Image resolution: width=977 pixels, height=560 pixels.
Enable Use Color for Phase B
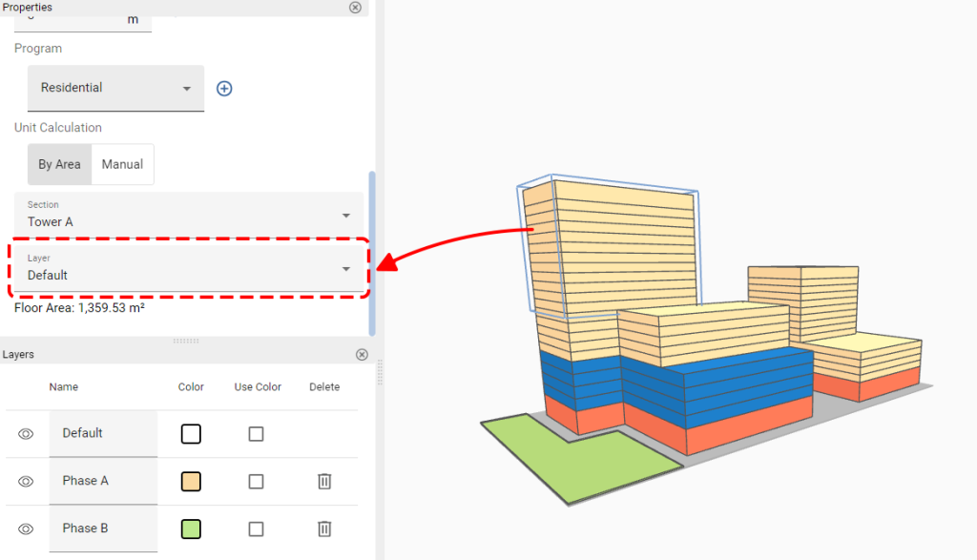(x=256, y=529)
